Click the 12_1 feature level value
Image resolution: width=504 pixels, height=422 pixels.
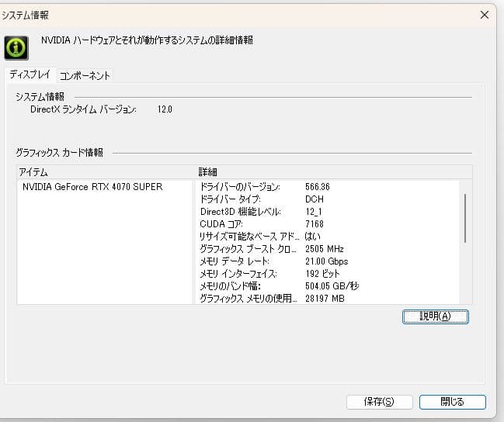314,212
